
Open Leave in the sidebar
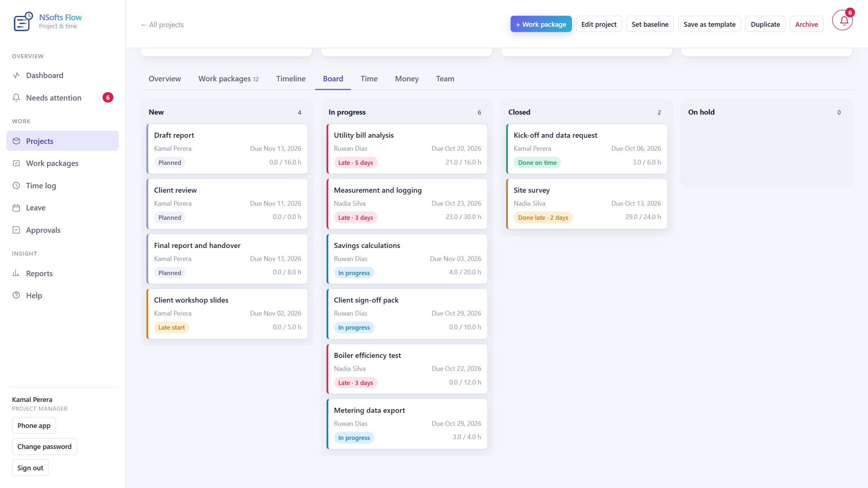point(63,208)
